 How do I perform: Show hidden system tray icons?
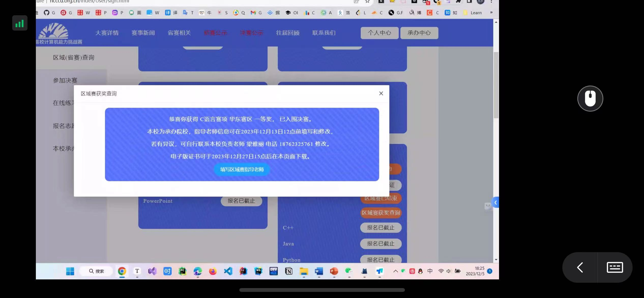pos(396,271)
